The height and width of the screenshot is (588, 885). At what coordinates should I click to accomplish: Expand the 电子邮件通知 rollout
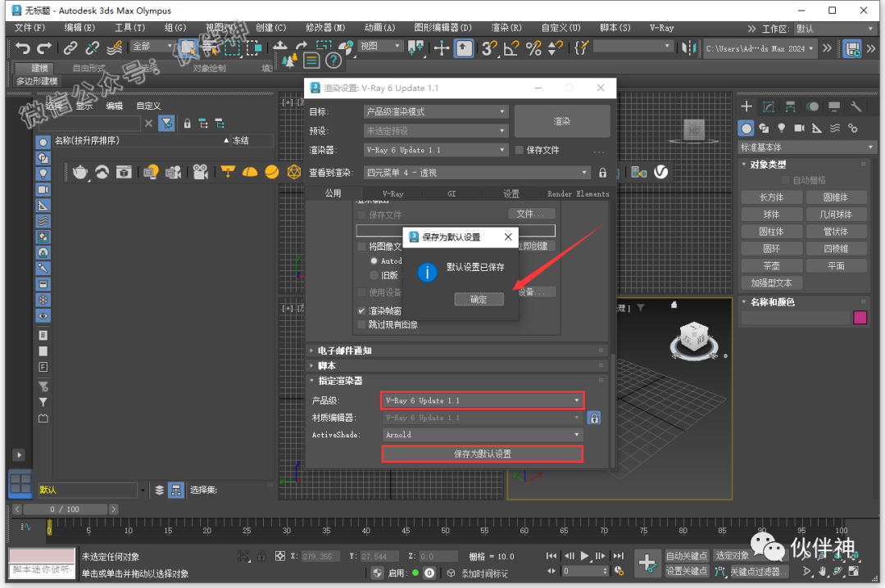point(457,351)
